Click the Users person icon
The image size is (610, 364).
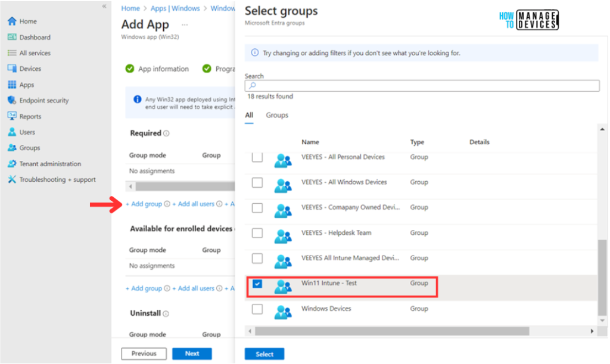click(12, 132)
